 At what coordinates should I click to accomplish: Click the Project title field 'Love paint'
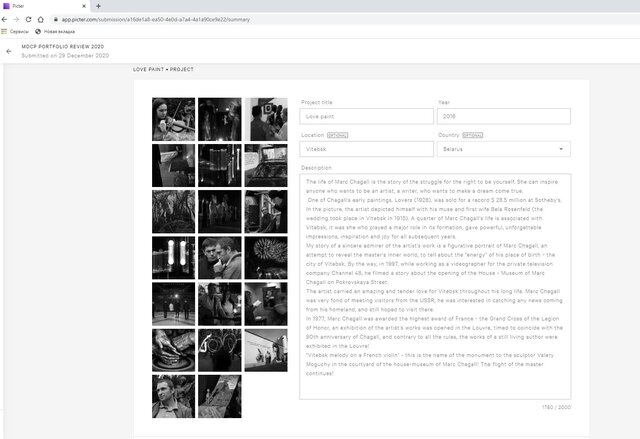367,116
